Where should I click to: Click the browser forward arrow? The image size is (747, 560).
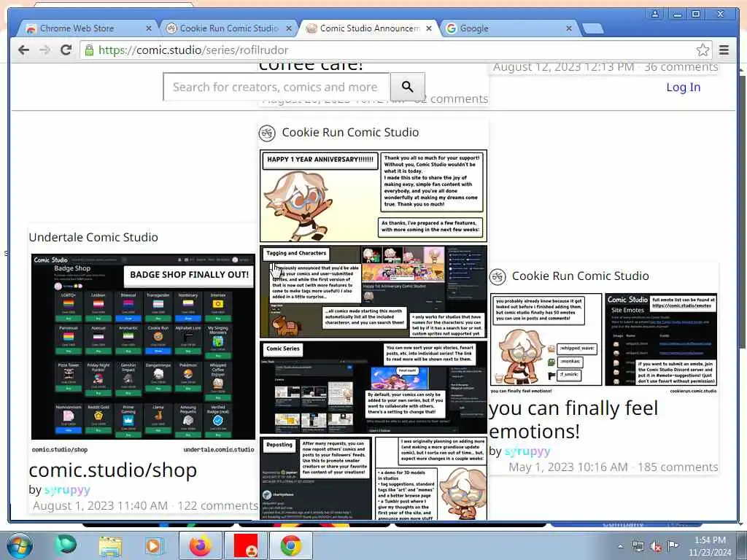coord(44,50)
